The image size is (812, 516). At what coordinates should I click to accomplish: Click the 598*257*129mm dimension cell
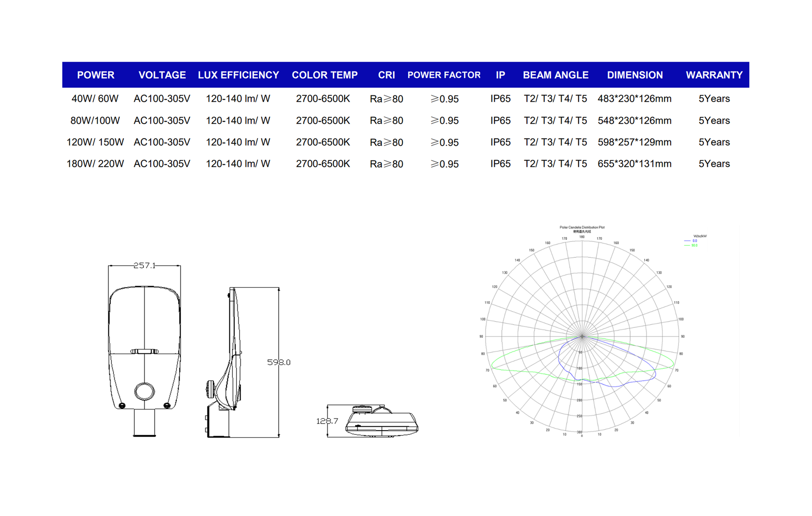[x=634, y=142]
